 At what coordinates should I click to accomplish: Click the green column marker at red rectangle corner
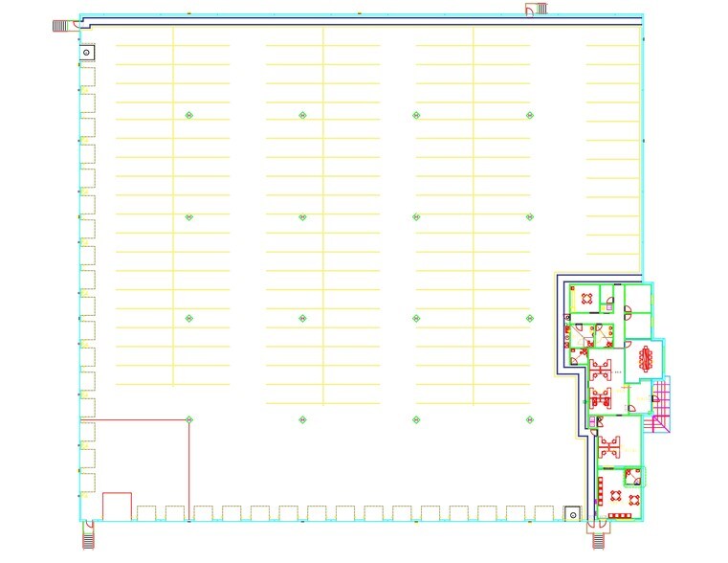(189, 419)
